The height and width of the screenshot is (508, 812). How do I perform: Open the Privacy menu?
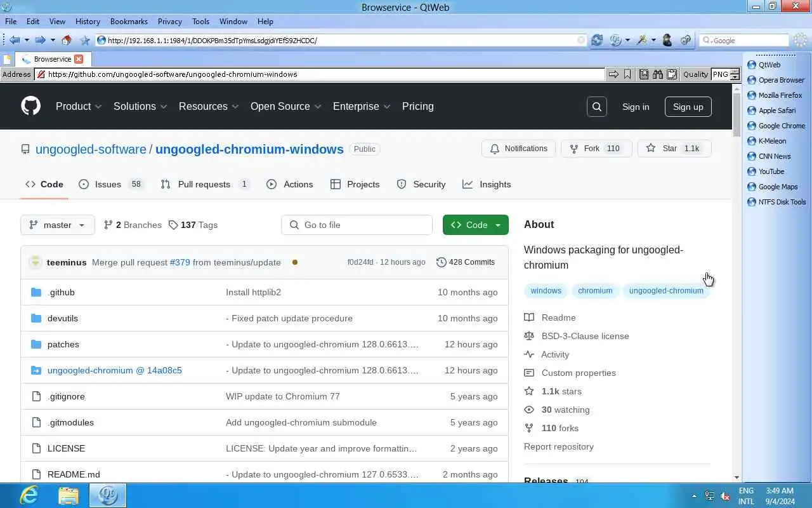click(x=170, y=21)
